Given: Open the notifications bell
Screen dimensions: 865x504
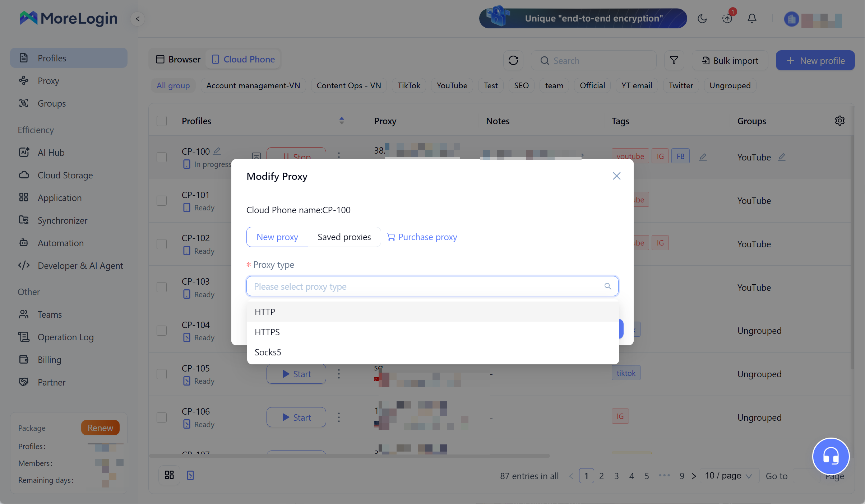Looking at the screenshot, I should 752,19.
